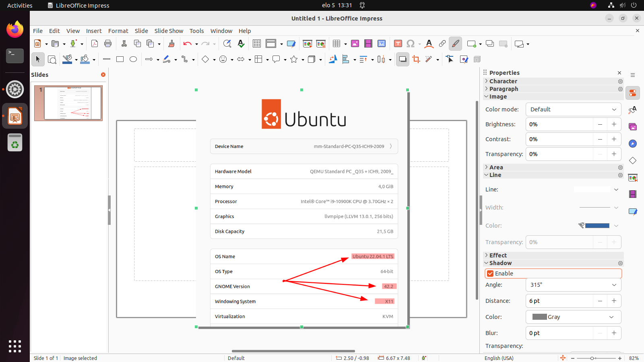Open Navigator deck in sidebar
The height and width of the screenshot is (362, 644).
click(633, 144)
